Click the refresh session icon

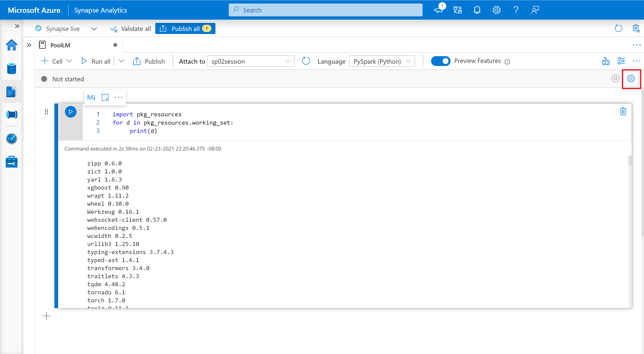point(306,61)
